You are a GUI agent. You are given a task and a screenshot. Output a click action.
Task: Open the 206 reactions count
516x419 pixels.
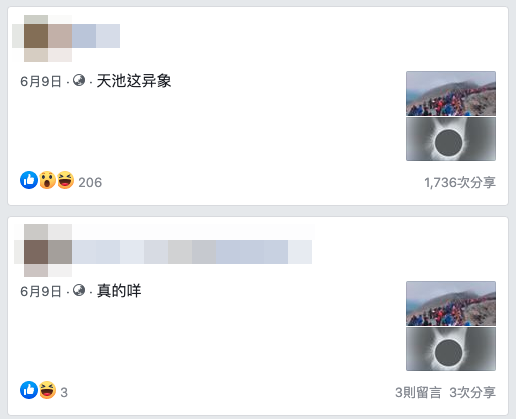90,183
